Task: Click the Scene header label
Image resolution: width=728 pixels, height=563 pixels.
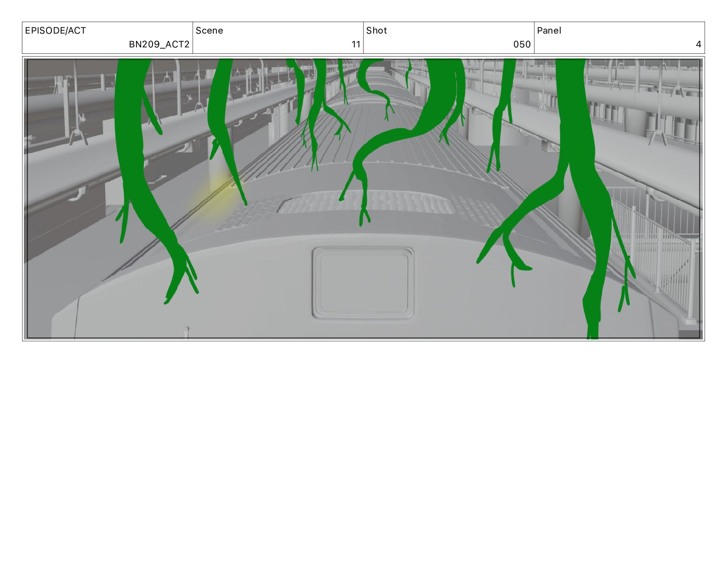Action: [209, 31]
